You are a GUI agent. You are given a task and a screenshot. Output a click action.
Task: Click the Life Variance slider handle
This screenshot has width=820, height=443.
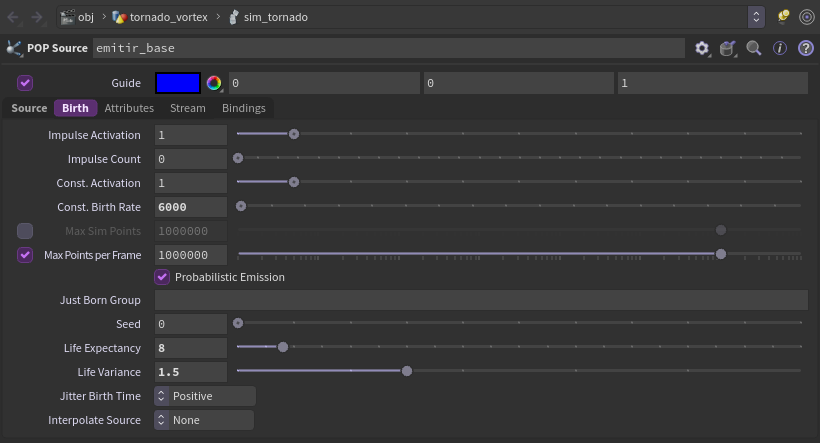(407, 371)
